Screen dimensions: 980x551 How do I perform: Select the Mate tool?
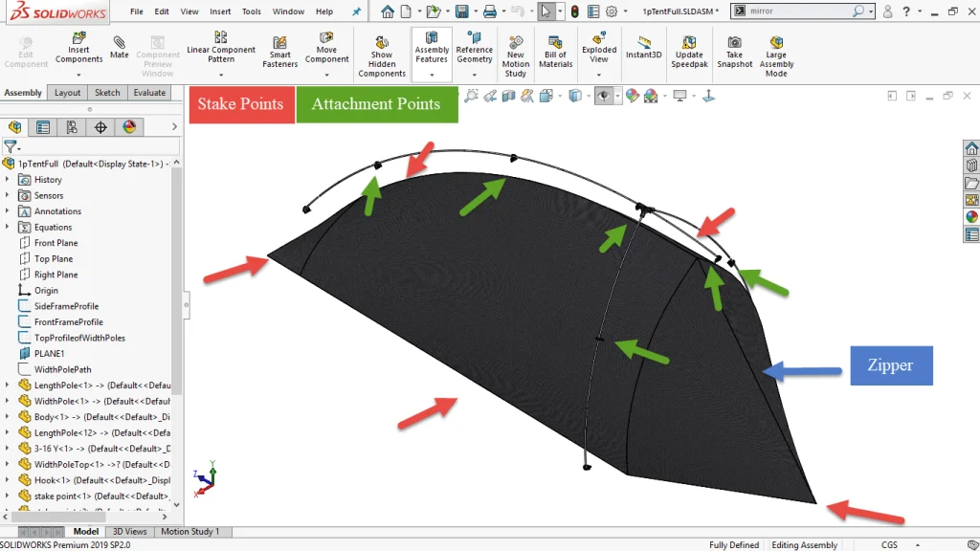click(118, 46)
